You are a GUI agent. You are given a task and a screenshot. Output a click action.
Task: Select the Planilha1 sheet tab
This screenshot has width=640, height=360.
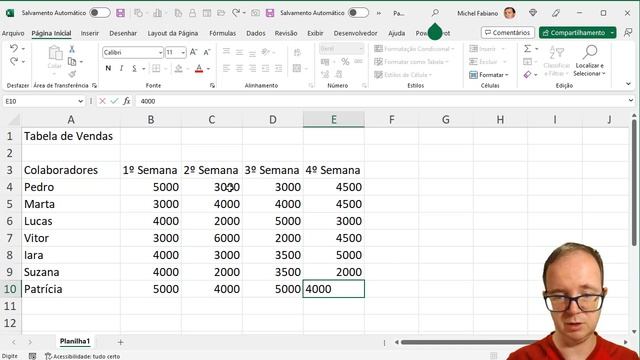75,341
